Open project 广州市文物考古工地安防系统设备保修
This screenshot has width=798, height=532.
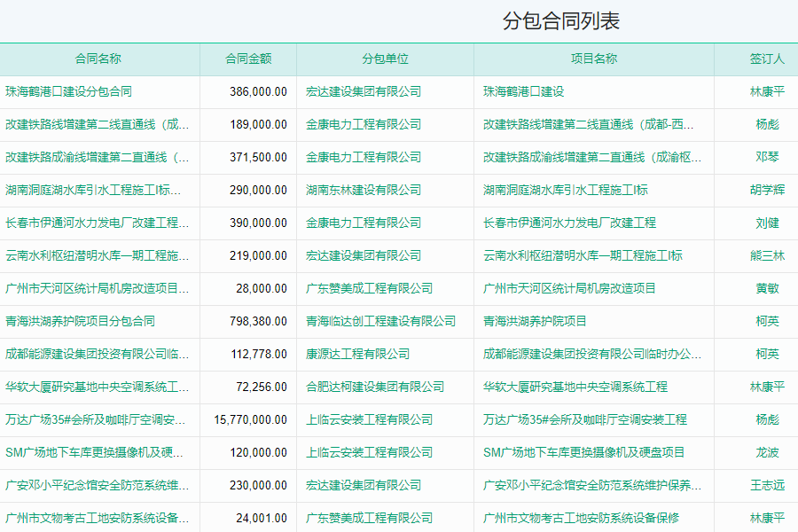coord(581,518)
